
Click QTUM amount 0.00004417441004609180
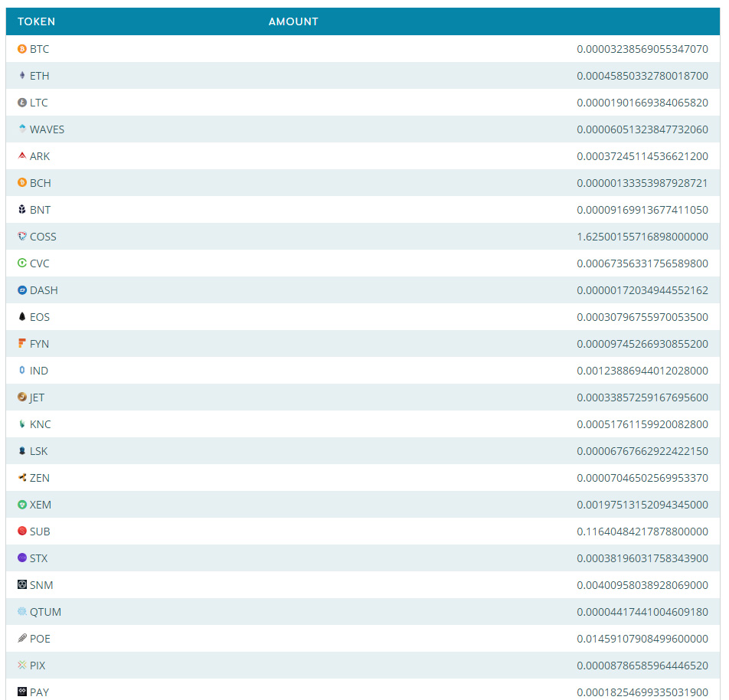[x=642, y=612]
